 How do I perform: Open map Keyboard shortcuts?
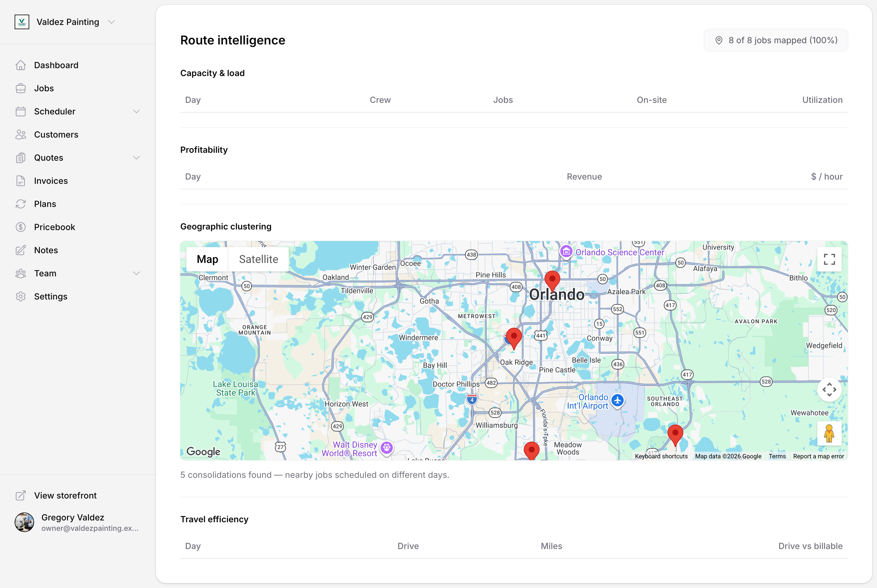pos(661,457)
